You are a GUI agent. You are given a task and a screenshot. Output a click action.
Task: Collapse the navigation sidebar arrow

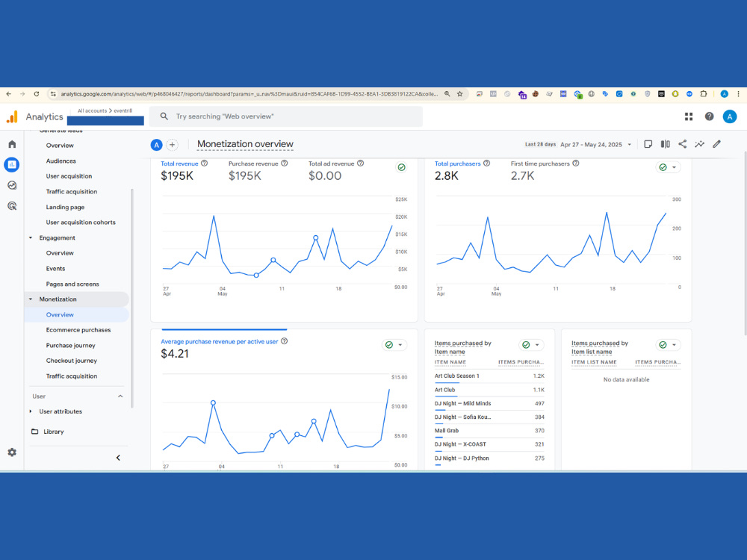[x=118, y=458]
